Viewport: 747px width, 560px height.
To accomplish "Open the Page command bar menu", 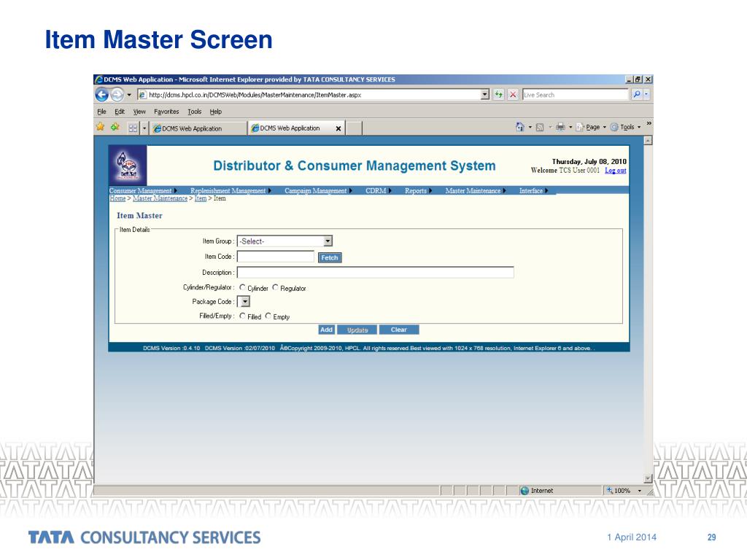I will 591,127.
